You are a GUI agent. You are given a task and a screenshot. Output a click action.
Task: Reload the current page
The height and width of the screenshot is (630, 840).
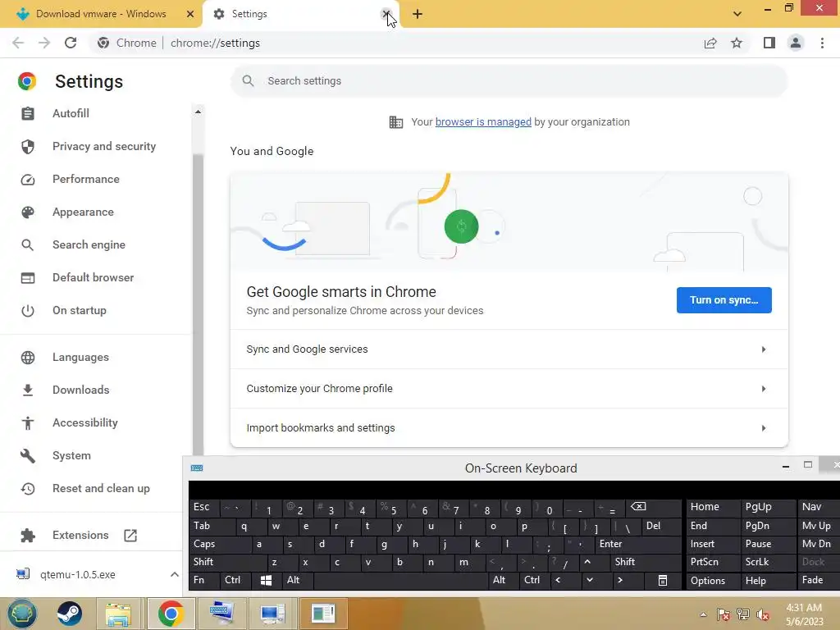pos(71,43)
